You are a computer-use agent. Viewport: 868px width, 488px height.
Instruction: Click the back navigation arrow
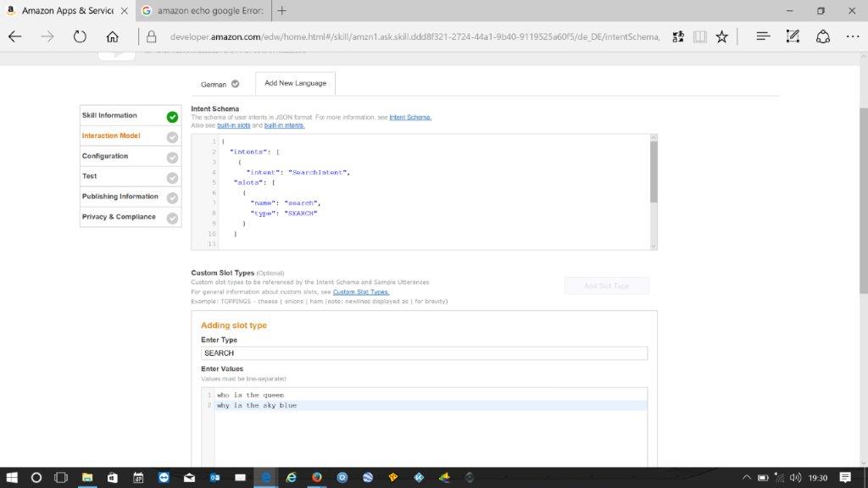pyautogui.click(x=15, y=36)
